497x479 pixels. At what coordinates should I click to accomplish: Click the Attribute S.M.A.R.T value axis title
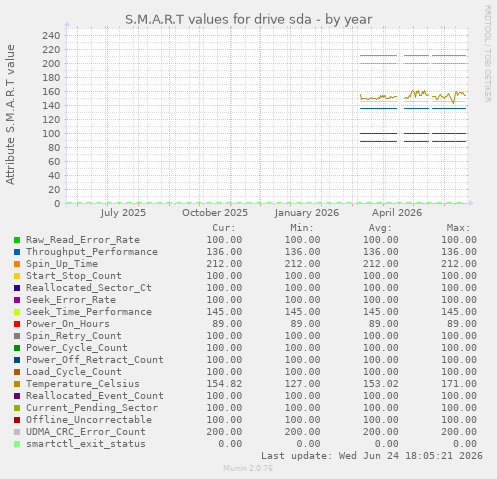10,115
